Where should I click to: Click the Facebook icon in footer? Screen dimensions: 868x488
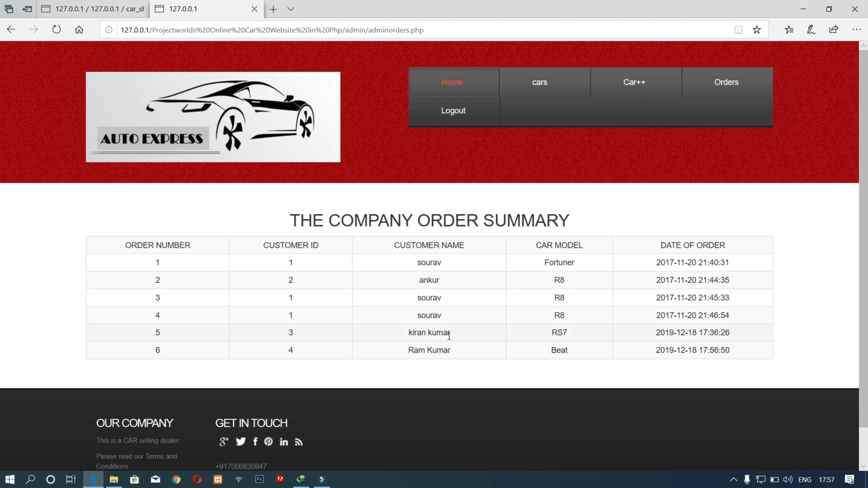[255, 441]
